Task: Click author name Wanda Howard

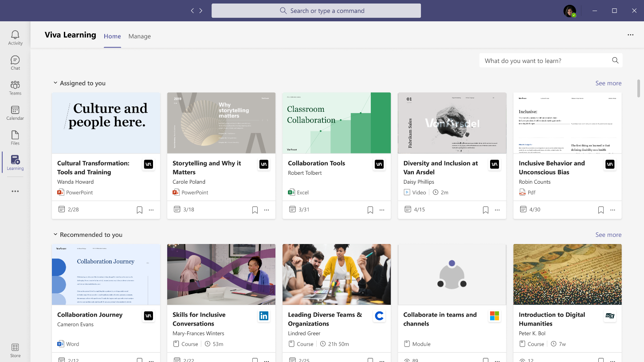Action: click(75, 182)
